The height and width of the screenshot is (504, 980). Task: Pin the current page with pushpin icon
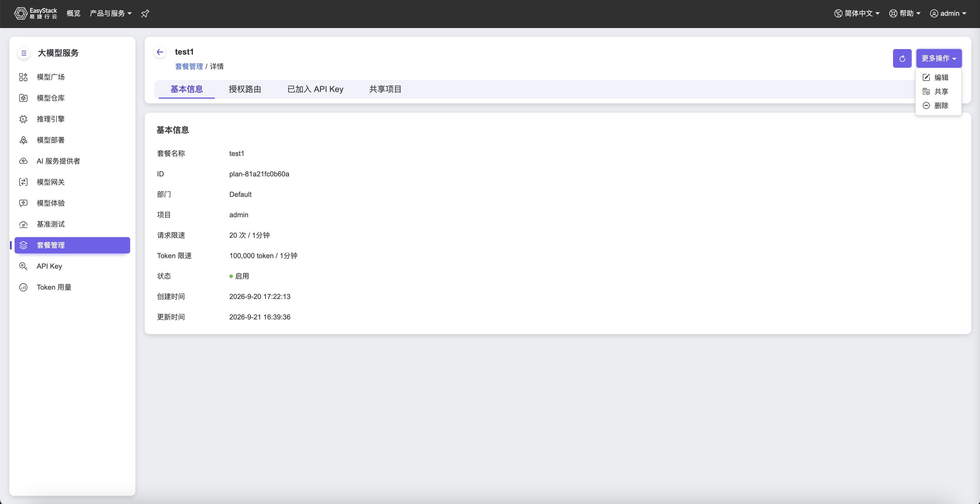coord(145,14)
